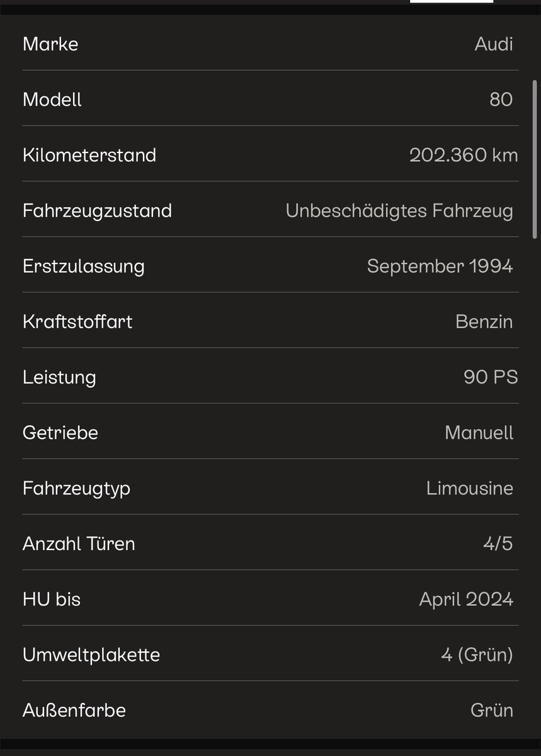Tap the September 1994 registration date
The height and width of the screenshot is (756, 541).
[440, 266]
